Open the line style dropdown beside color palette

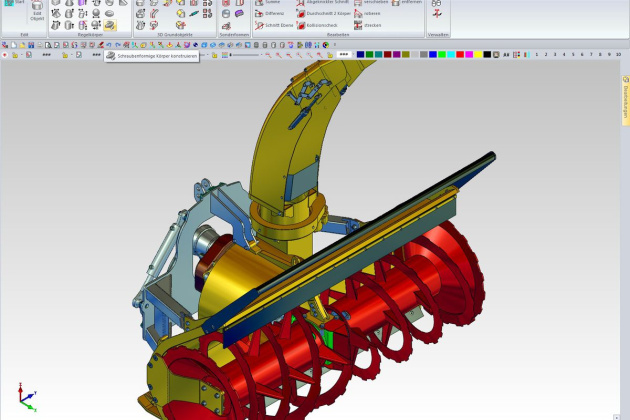coord(344,54)
